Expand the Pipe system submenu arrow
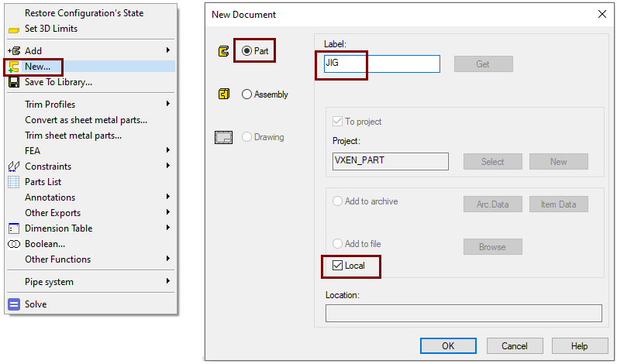The width and height of the screenshot is (617, 364). [x=167, y=282]
